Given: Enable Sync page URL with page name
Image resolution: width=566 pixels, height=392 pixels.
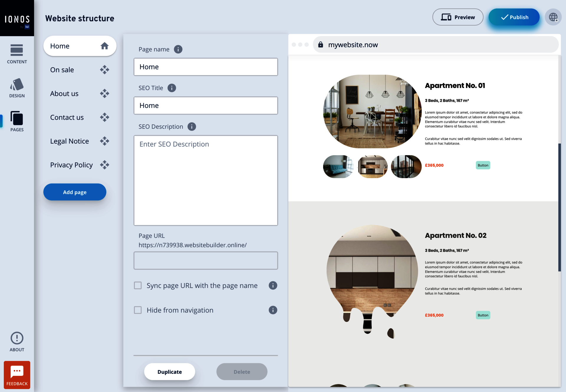Looking at the screenshot, I should (x=138, y=285).
